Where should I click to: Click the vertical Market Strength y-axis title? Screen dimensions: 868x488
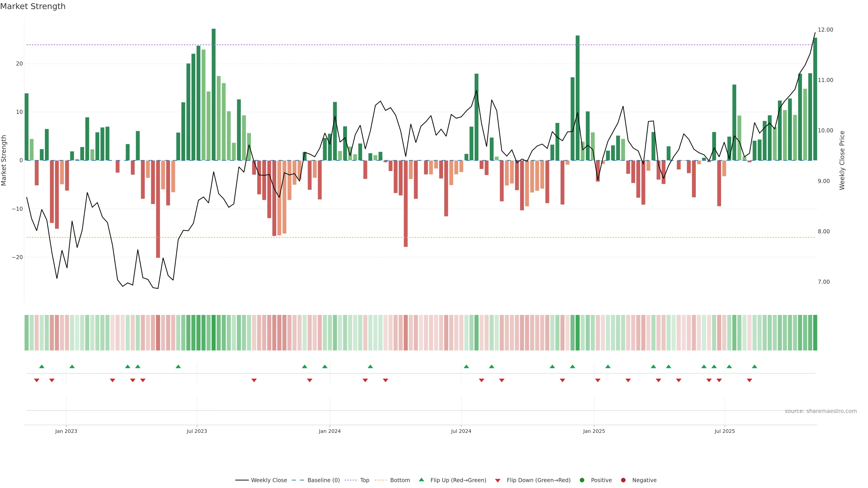tap(4, 160)
